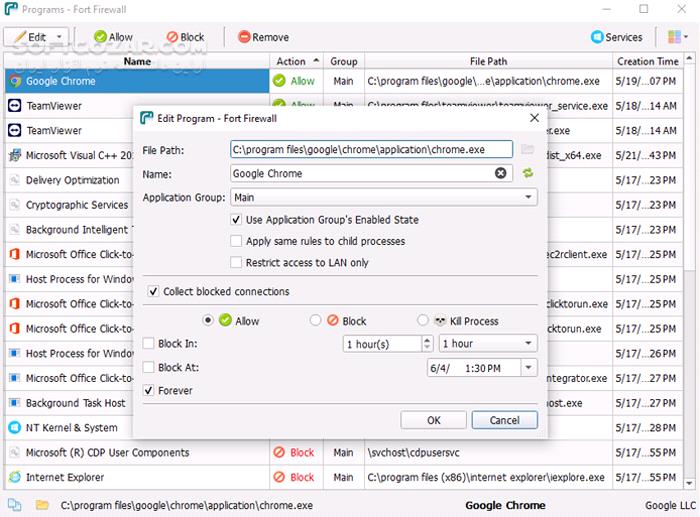Sort by File Path column header
The height and width of the screenshot is (517, 700).
[x=488, y=61]
